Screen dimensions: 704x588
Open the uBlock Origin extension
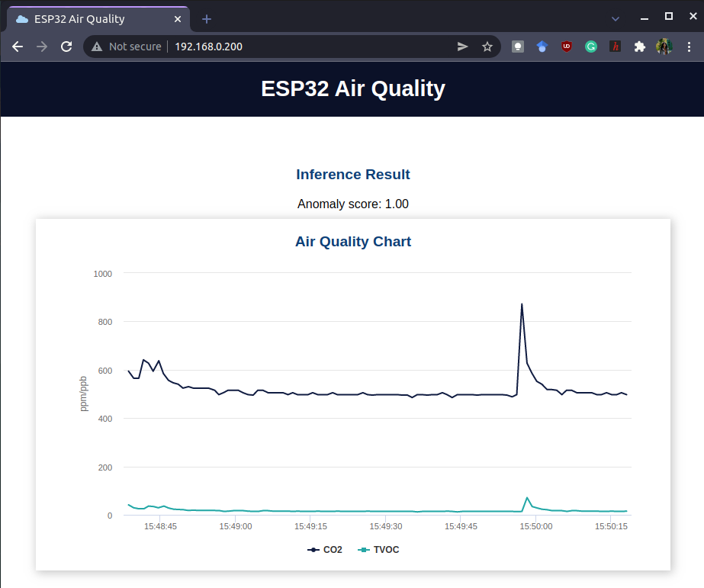tap(566, 47)
